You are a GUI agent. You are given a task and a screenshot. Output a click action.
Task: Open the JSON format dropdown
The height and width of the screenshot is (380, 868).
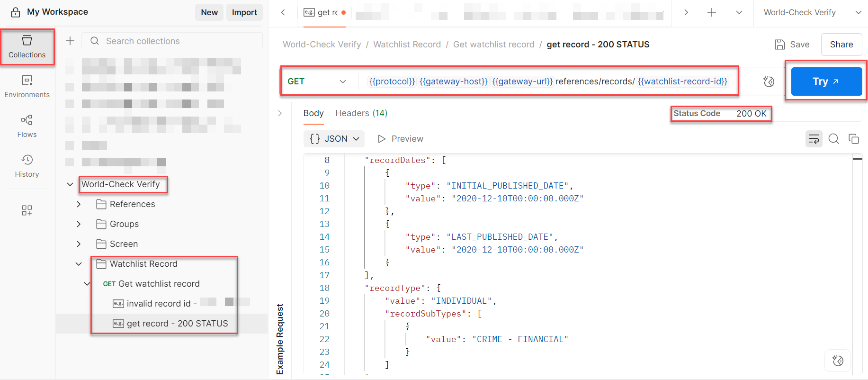click(334, 139)
